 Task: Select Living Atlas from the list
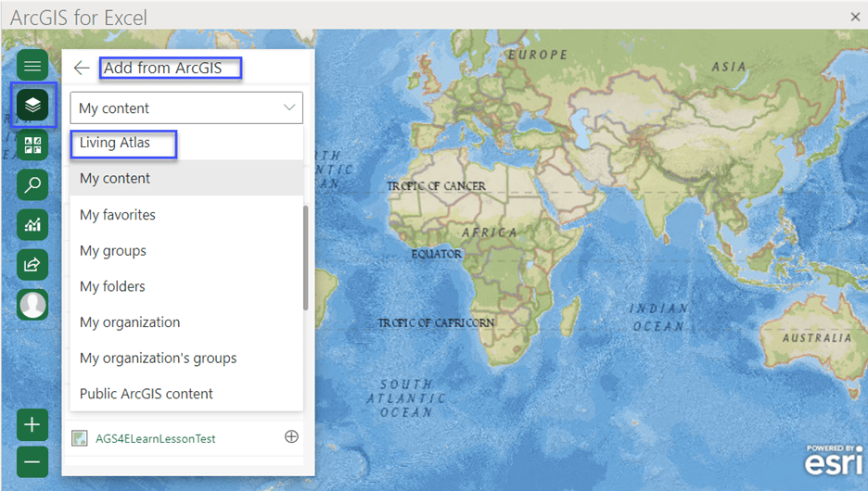point(115,143)
